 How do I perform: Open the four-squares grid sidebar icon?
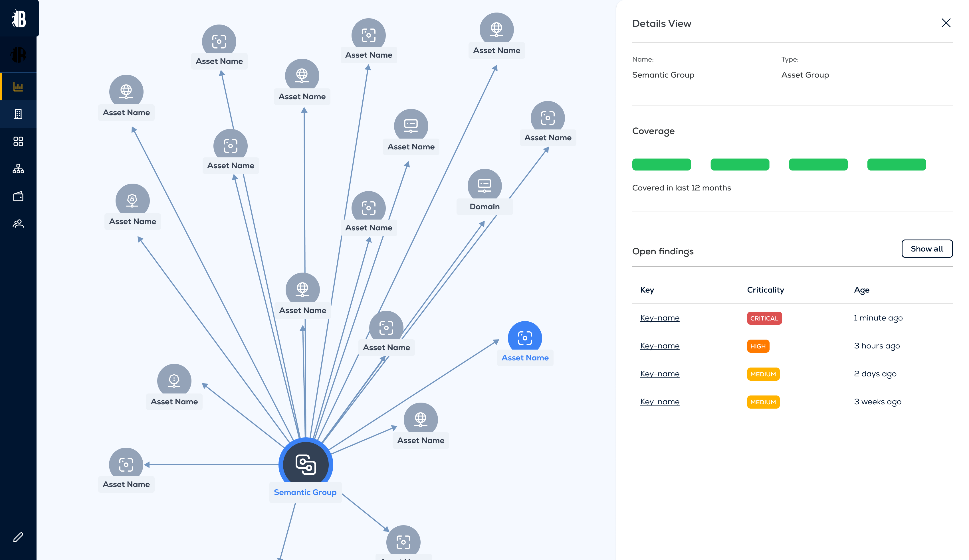coord(18,141)
